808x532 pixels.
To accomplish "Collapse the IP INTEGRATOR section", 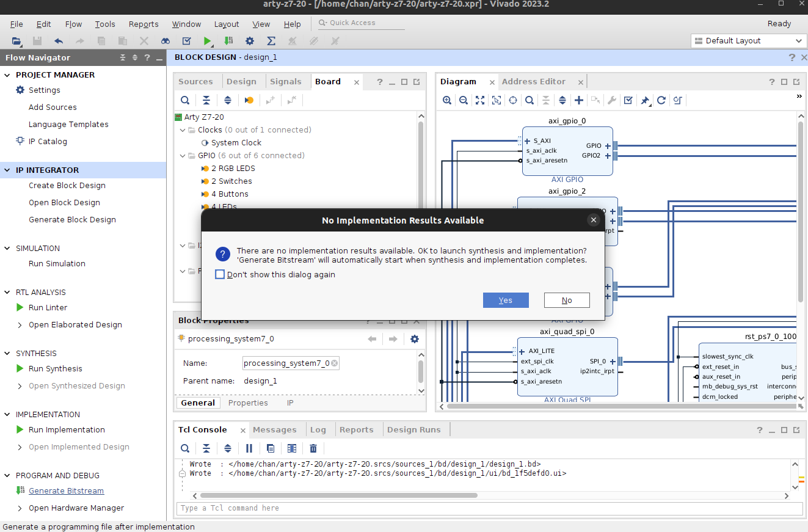I will pyautogui.click(x=8, y=170).
